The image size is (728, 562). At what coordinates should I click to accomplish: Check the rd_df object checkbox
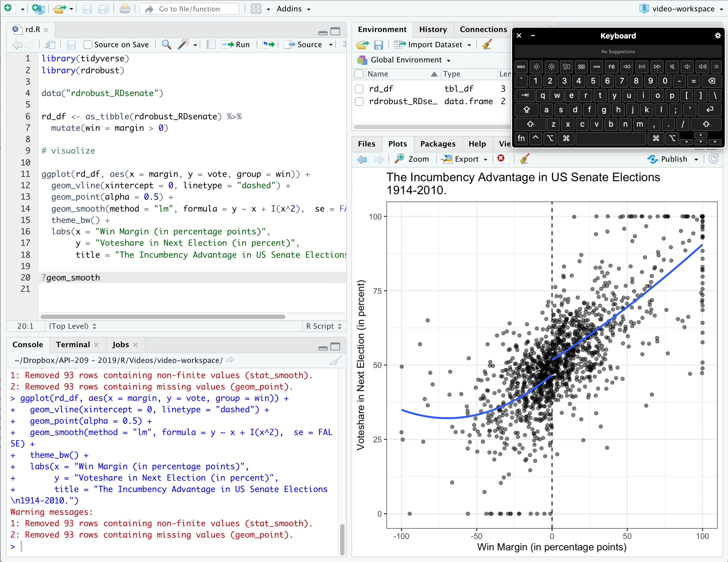359,89
